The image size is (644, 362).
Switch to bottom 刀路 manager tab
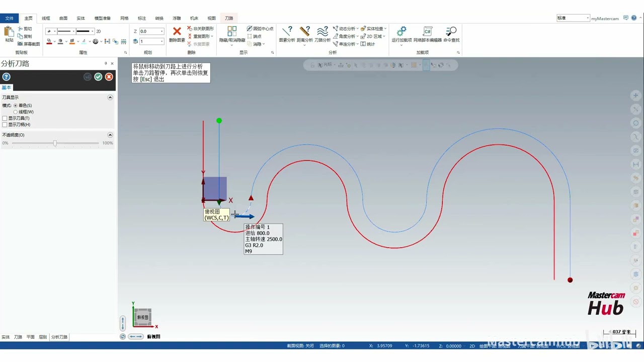coord(18,337)
